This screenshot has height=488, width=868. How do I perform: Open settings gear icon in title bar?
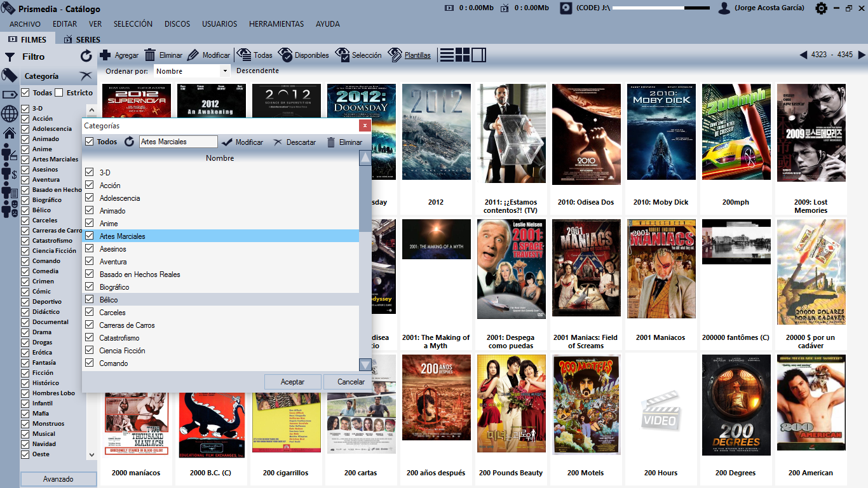pyautogui.click(x=821, y=8)
